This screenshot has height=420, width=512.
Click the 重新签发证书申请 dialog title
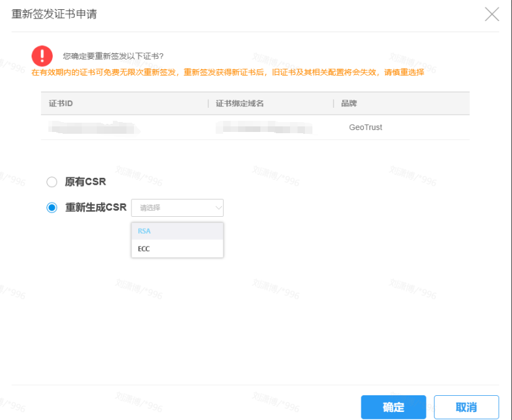(54, 14)
